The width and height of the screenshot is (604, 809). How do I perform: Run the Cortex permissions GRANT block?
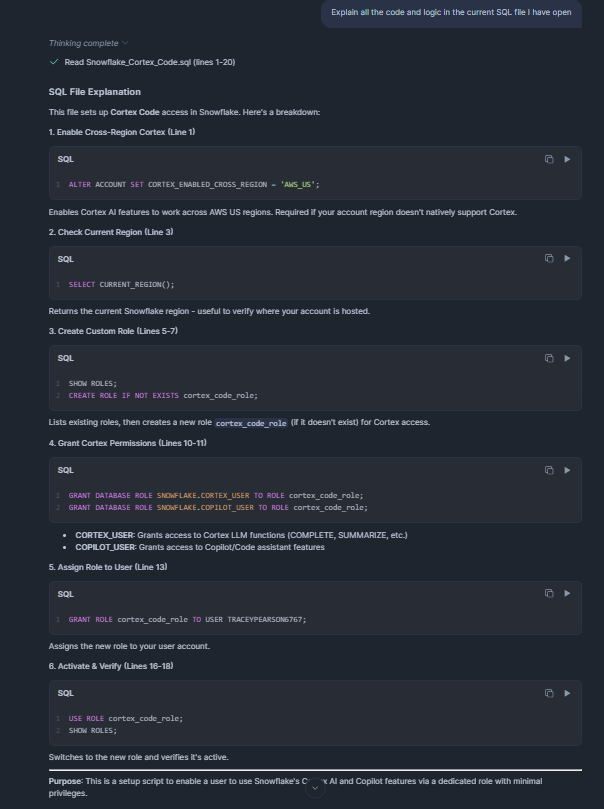566,469
